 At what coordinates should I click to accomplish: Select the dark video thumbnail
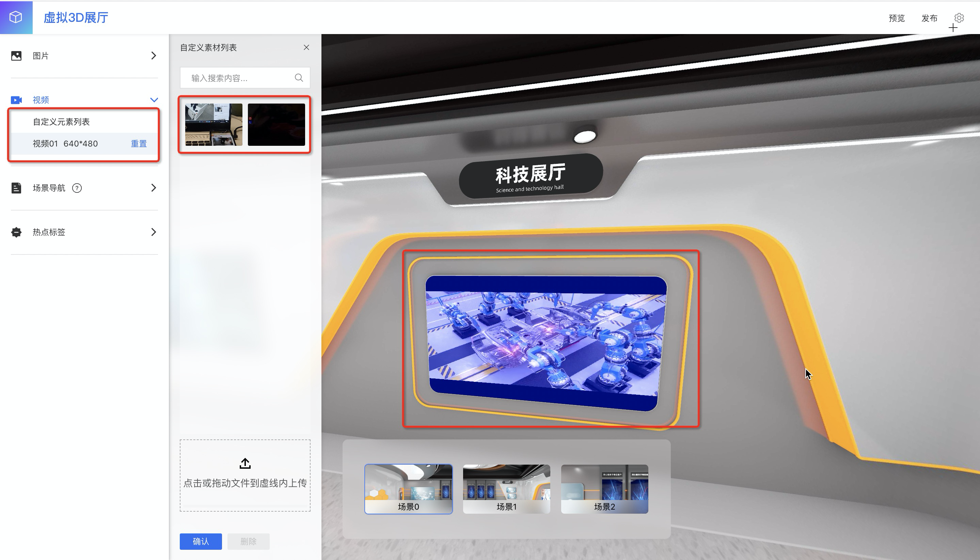pyautogui.click(x=276, y=125)
